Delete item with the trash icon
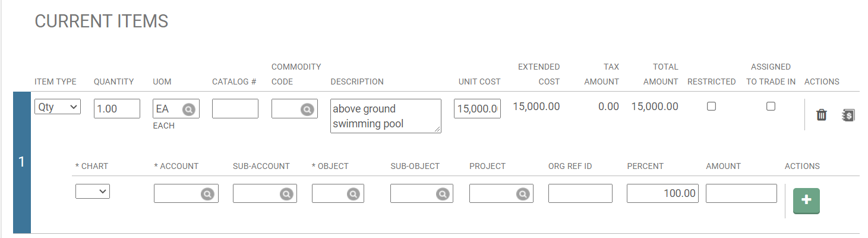This screenshot has width=868, height=238. pyautogui.click(x=821, y=115)
